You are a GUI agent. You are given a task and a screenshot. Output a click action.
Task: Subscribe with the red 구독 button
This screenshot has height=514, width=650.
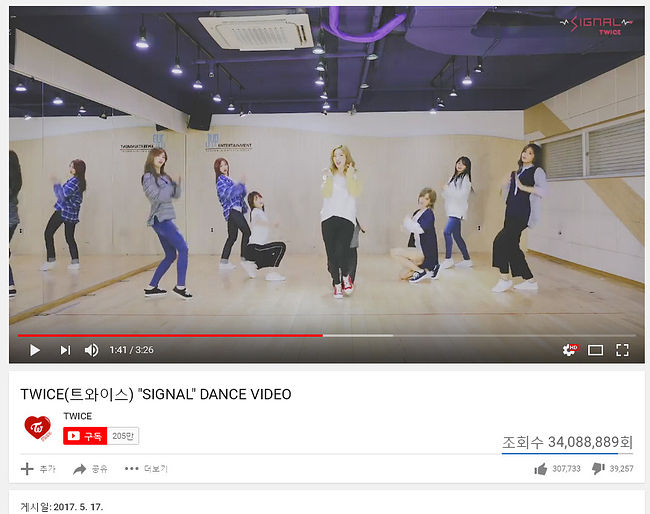(x=85, y=436)
